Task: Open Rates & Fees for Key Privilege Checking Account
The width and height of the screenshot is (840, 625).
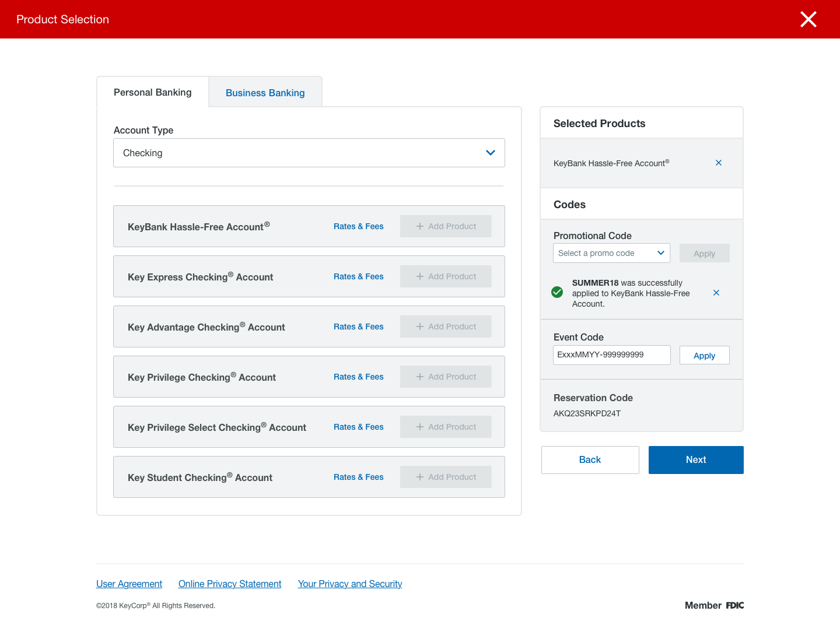Action: tap(358, 377)
